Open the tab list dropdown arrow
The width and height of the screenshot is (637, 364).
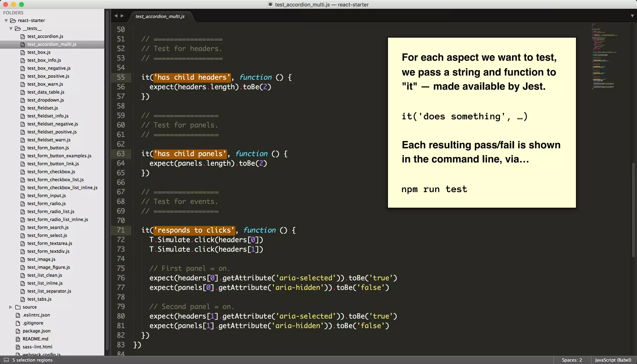point(632,16)
